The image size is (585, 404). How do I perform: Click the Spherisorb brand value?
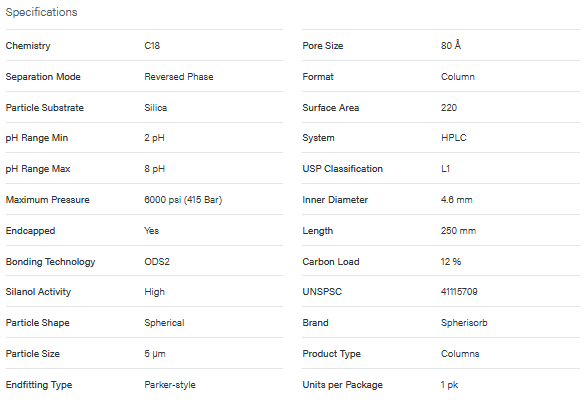[x=464, y=323]
